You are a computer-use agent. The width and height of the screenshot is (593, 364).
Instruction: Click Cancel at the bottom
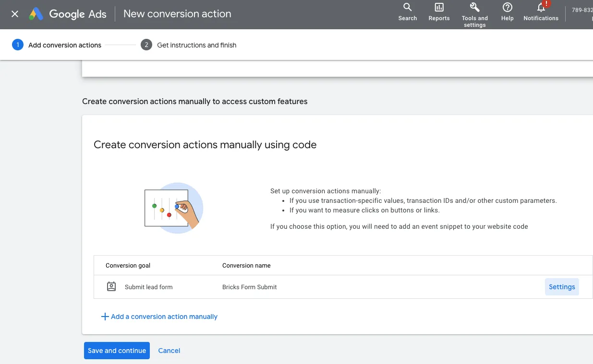click(x=169, y=351)
